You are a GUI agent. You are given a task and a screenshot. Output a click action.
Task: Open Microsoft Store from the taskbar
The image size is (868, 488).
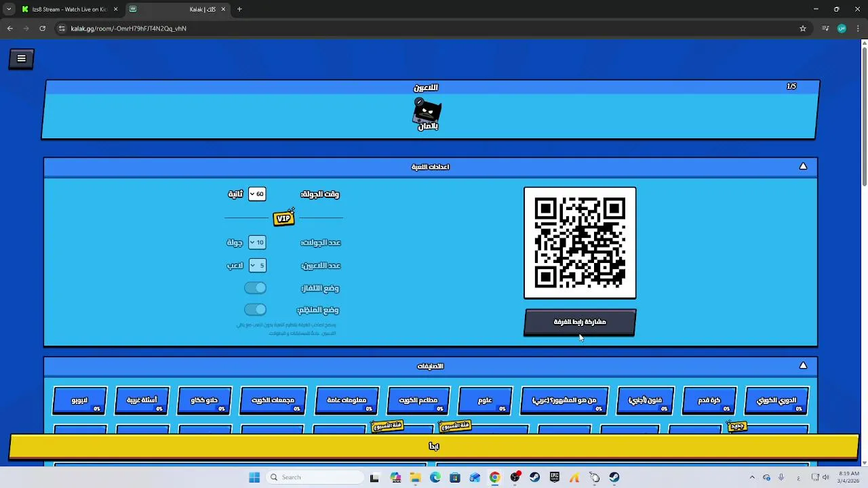(x=455, y=477)
